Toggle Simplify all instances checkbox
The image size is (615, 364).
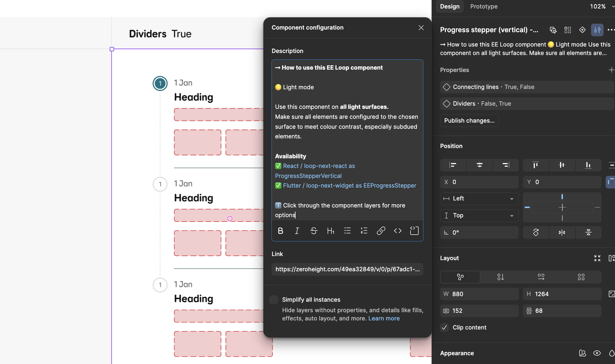click(x=274, y=300)
